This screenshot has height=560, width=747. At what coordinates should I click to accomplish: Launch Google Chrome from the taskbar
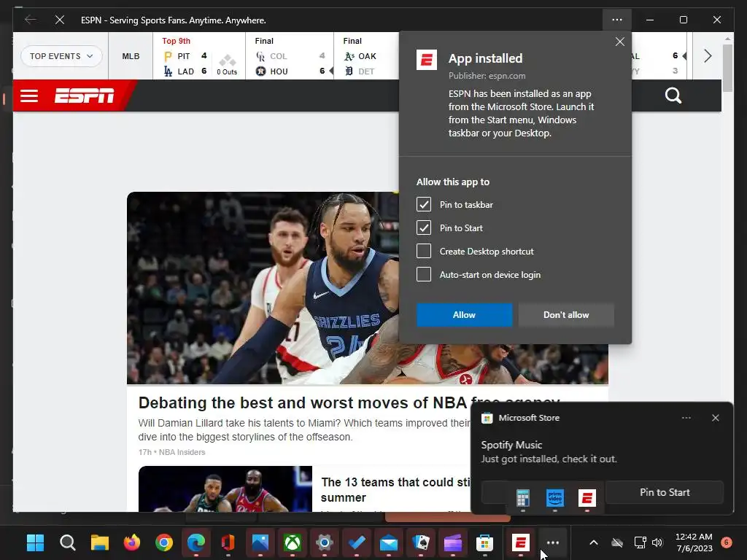[164, 542]
